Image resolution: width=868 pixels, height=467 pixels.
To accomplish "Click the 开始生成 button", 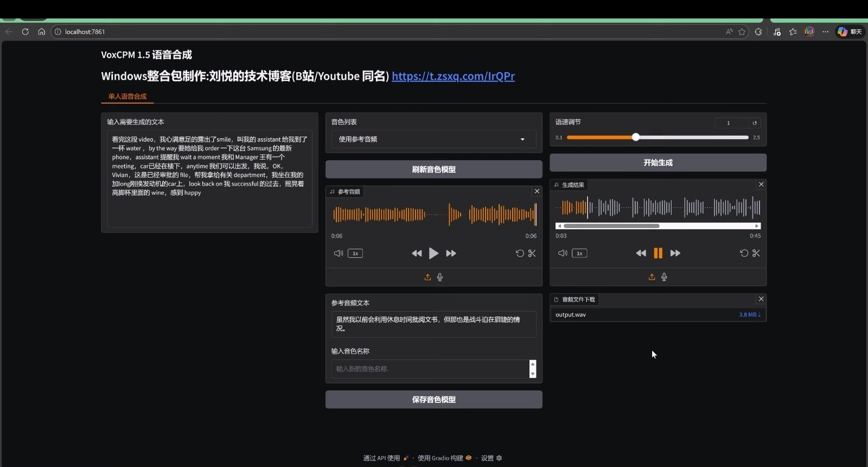I will tap(658, 162).
